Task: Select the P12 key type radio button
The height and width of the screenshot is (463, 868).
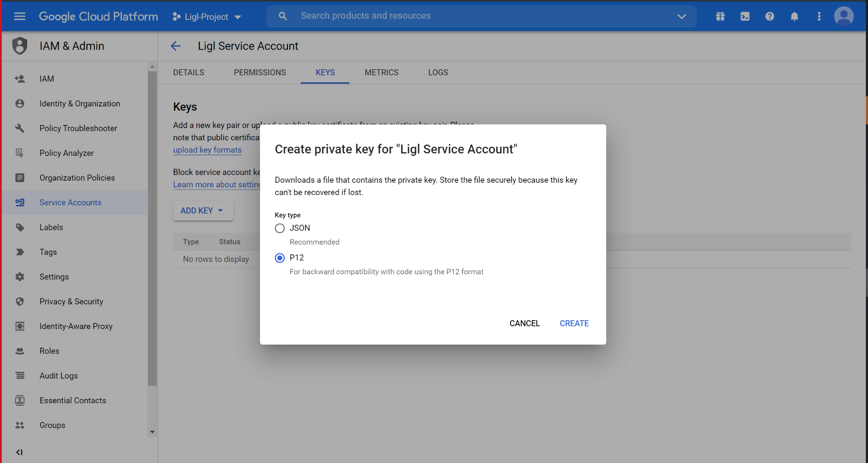Action: tap(280, 258)
